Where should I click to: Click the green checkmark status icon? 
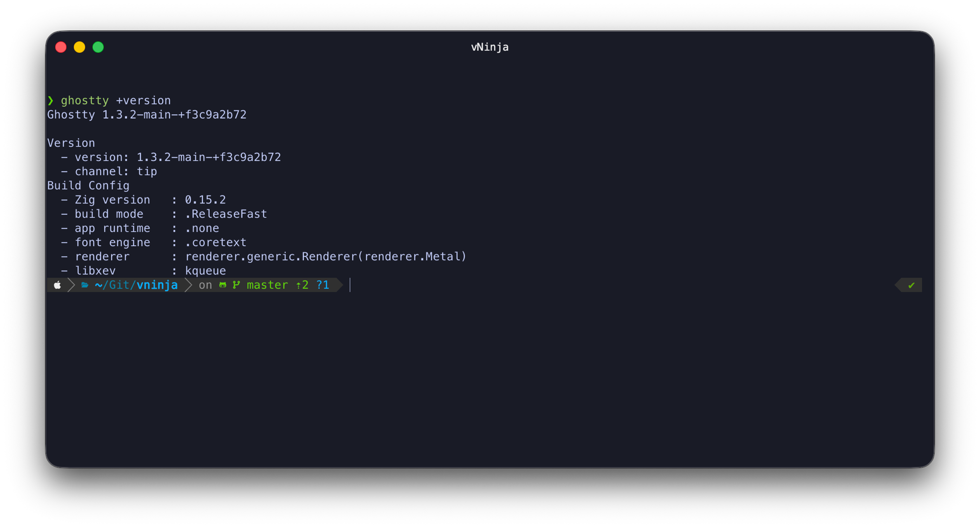pos(911,285)
